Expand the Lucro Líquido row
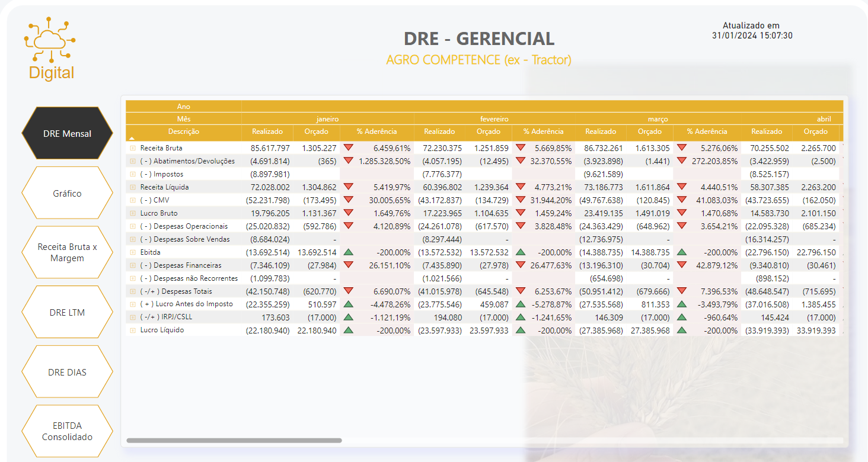The image size is (868, 462). pos(133,331)
